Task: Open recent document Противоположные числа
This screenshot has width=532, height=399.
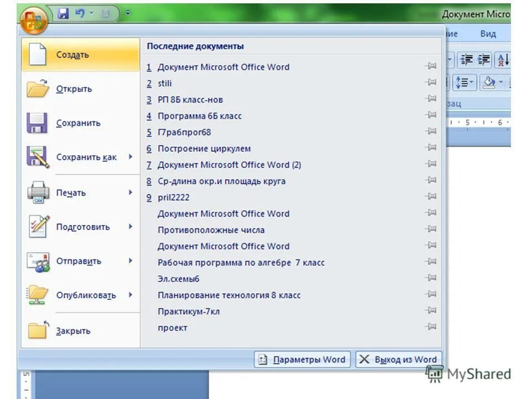Action: coord(291,229)
